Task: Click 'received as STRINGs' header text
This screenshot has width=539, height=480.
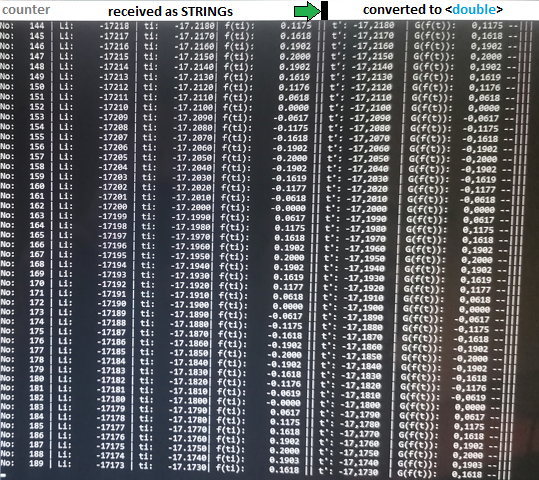Action: click(x=170, y=12)
